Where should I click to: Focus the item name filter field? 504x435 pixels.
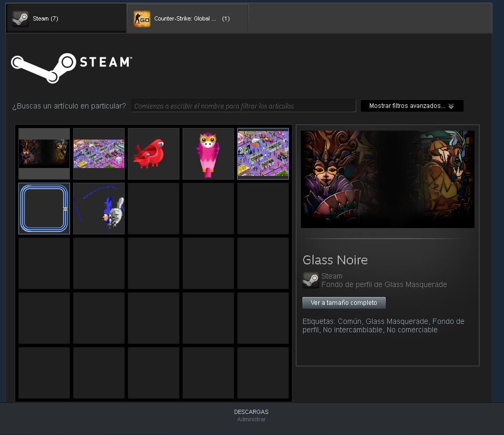click(x=244, y=106)
